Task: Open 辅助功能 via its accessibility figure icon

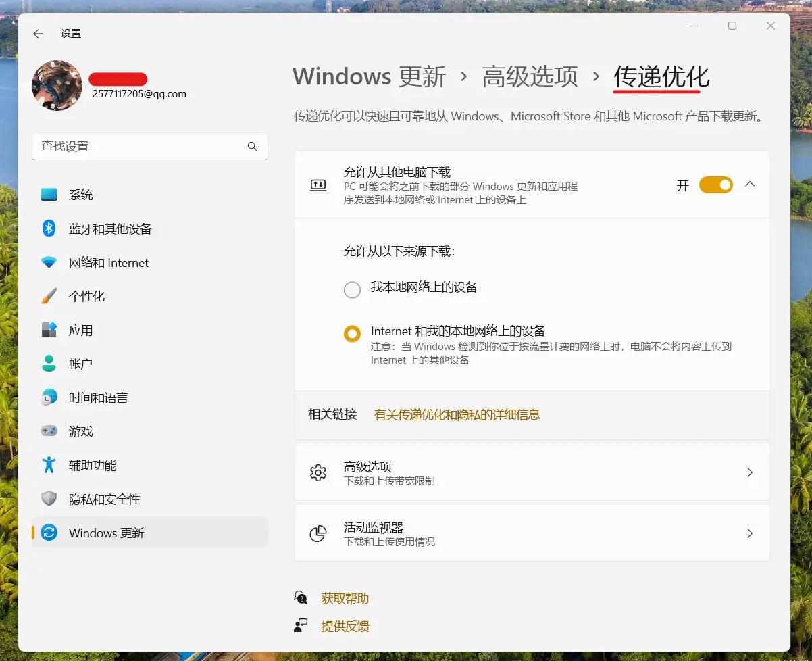Action: pos(49,465)
